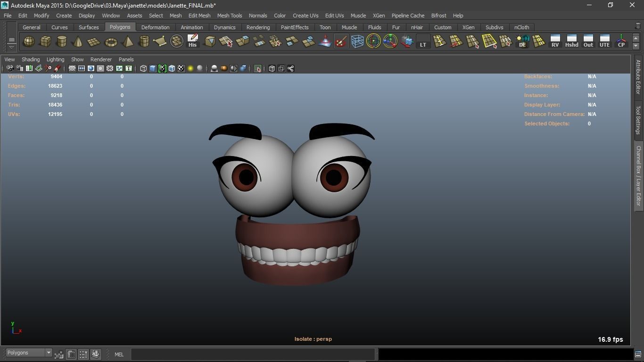Open the panel Shading menu
The image size is (644, 362).
tap(31, 59)
